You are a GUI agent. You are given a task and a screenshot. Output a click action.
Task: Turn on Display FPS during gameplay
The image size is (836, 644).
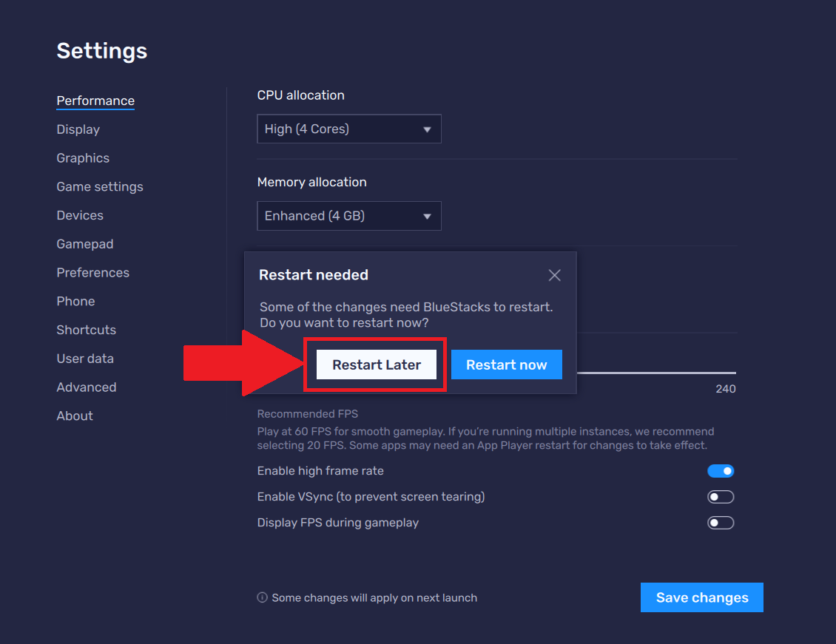click(x=721, y=523)
